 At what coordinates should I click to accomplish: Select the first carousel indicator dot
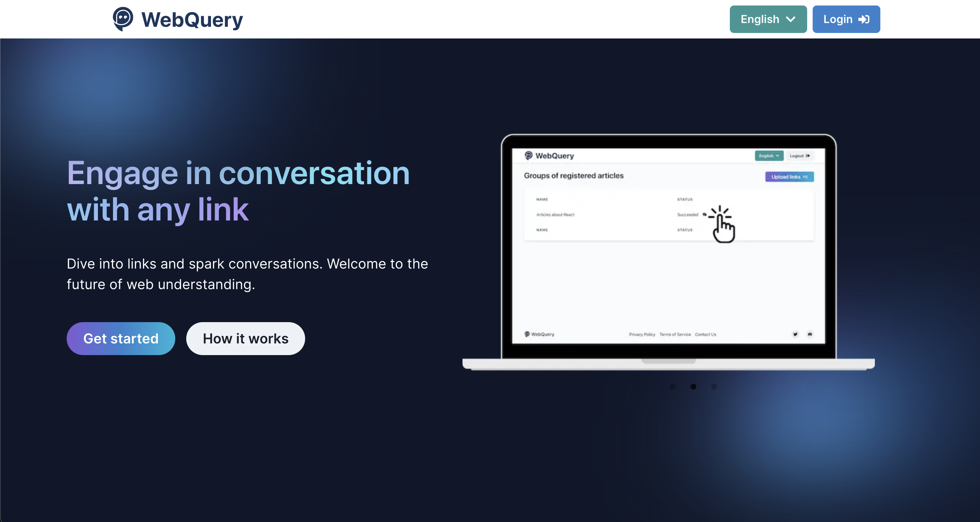[673, 387]
